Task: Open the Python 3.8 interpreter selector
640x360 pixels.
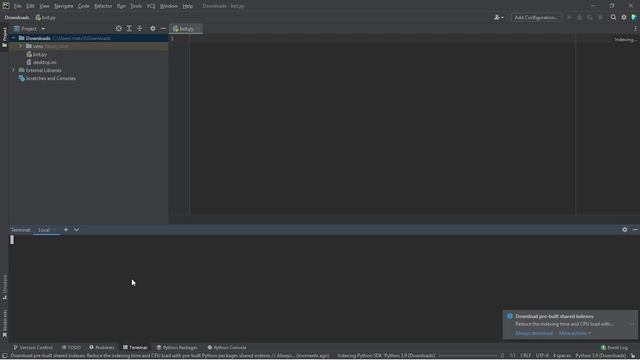Action: [x=600, y=356]
